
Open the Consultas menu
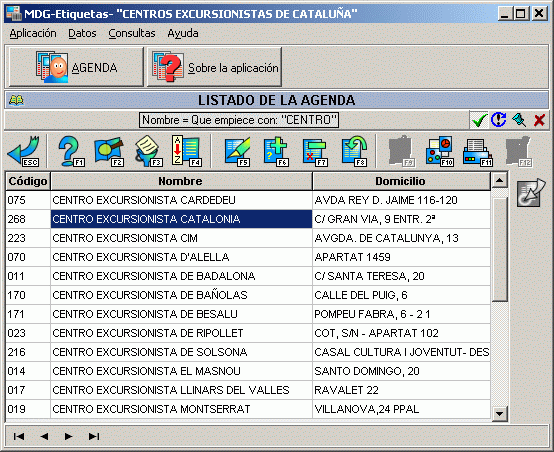(x=132, y=33)
